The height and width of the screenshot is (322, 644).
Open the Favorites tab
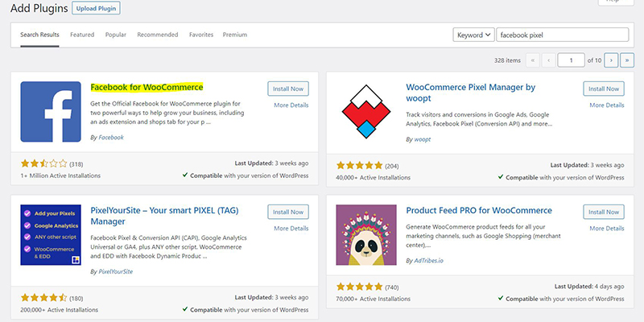201,35
